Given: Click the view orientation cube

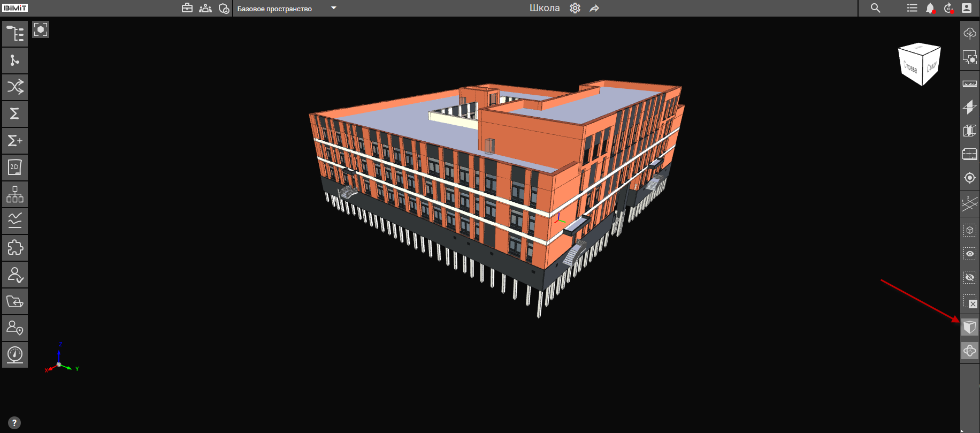Looking at the screenshot, I should [x=919, y=64].
